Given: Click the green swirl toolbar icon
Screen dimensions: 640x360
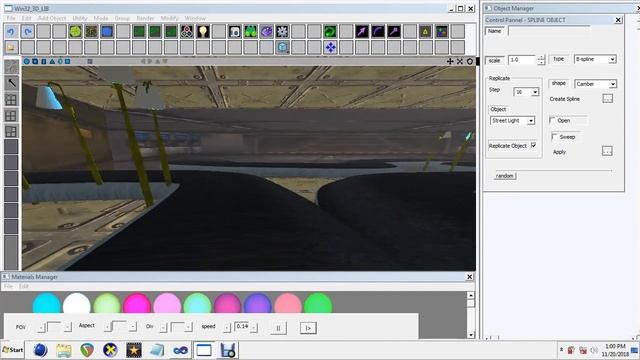Looking at the screenshot, I should [330, 31].
